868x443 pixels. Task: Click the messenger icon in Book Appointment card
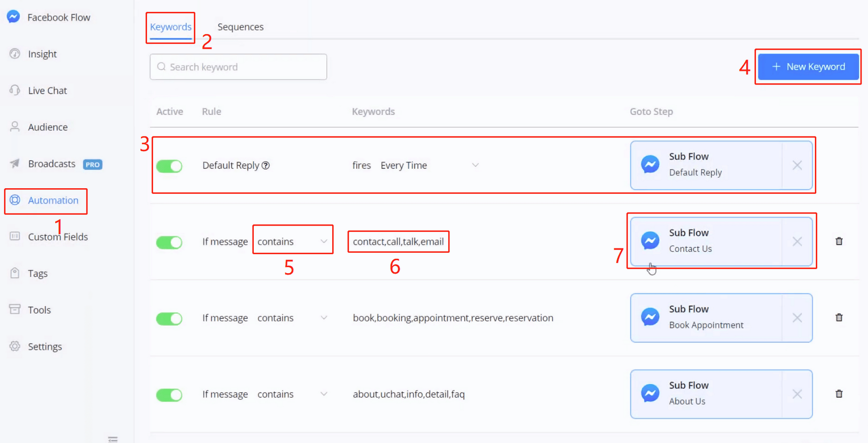click(x=650, y=317)
